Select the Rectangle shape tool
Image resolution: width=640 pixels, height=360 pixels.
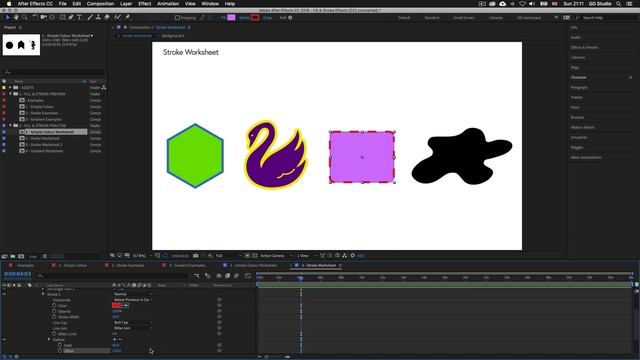click(62, 18)
